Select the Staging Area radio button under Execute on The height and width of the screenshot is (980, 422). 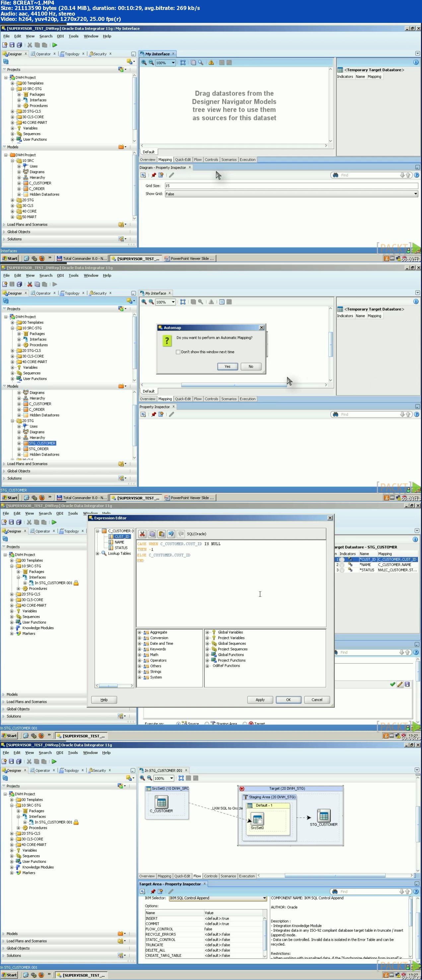tap(207, 723)
